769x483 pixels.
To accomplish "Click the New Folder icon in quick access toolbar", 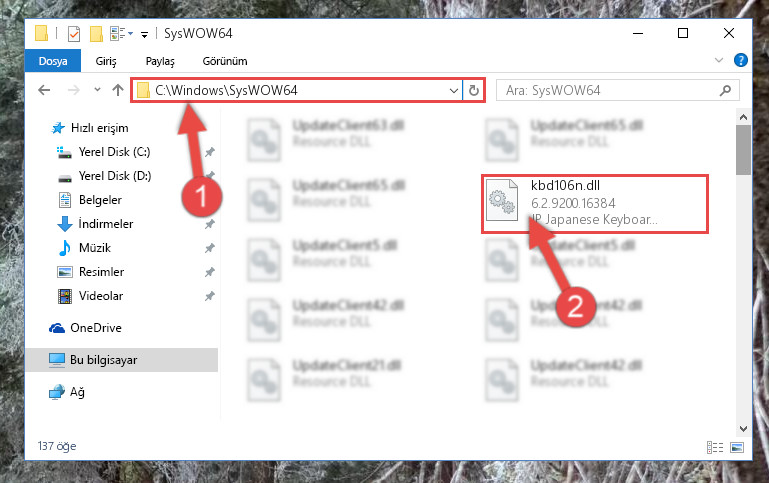I will (x=96, y=34).
